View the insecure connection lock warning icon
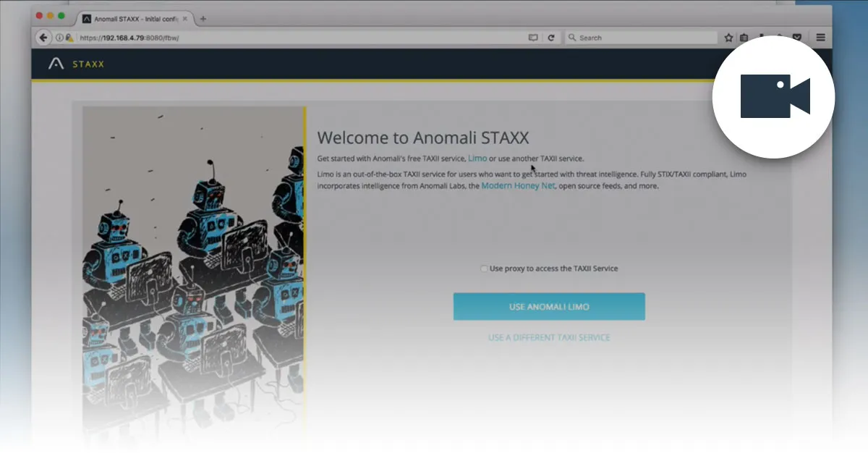The width and height of the screenshot is (868, 456). click(69, 38)
